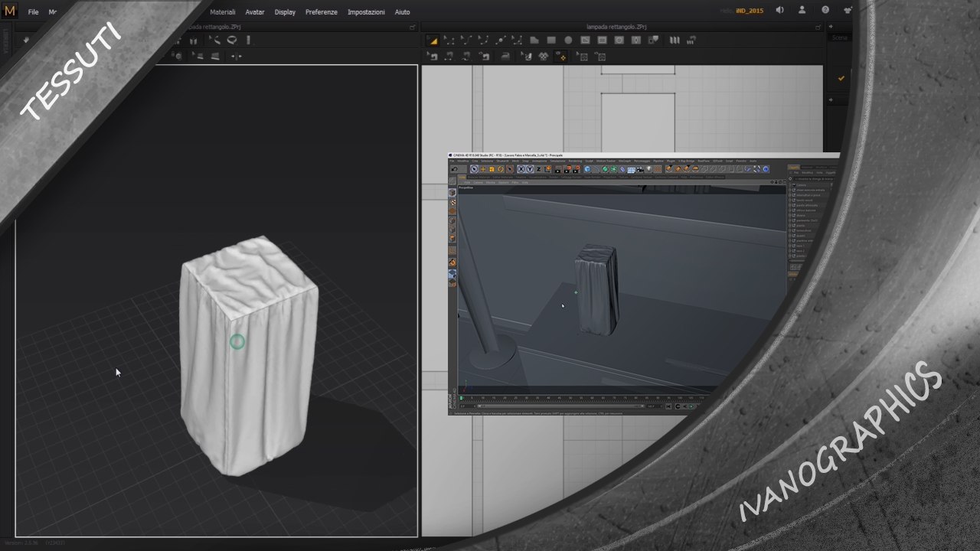The image size is (980, 551).
Task: Open the help question mark icon
Action: (x=825, y=11)
